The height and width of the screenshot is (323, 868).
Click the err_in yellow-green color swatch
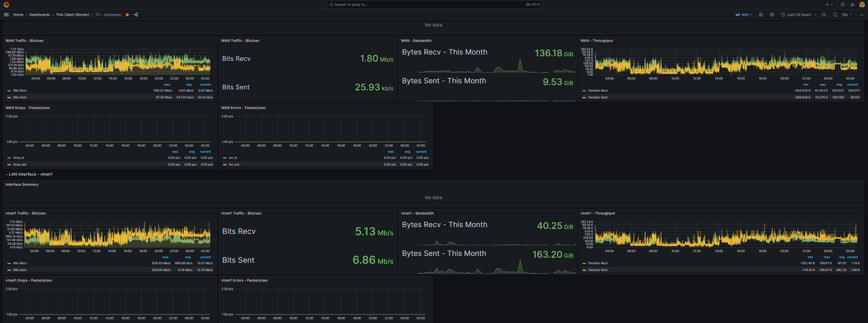(x=225, y=158)
